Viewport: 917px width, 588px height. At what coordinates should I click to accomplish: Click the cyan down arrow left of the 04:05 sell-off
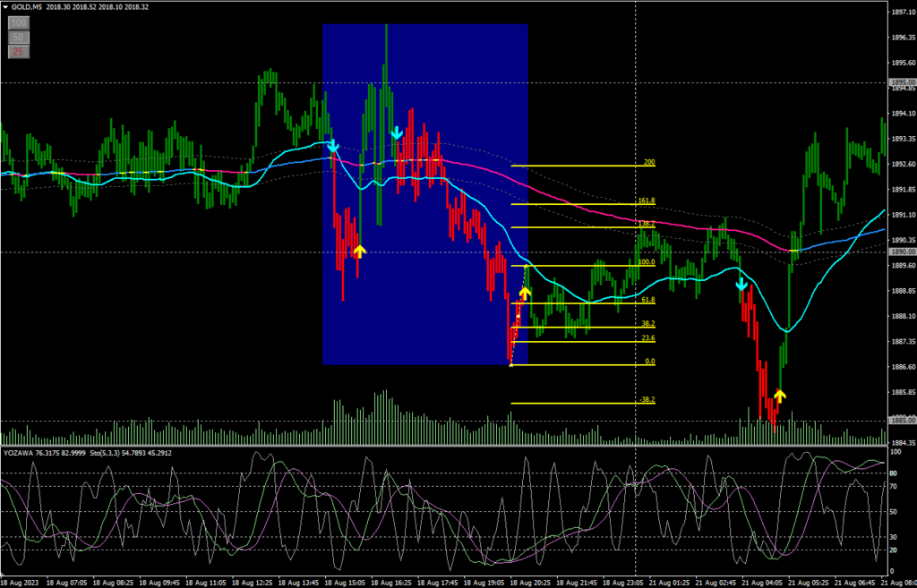741,285
